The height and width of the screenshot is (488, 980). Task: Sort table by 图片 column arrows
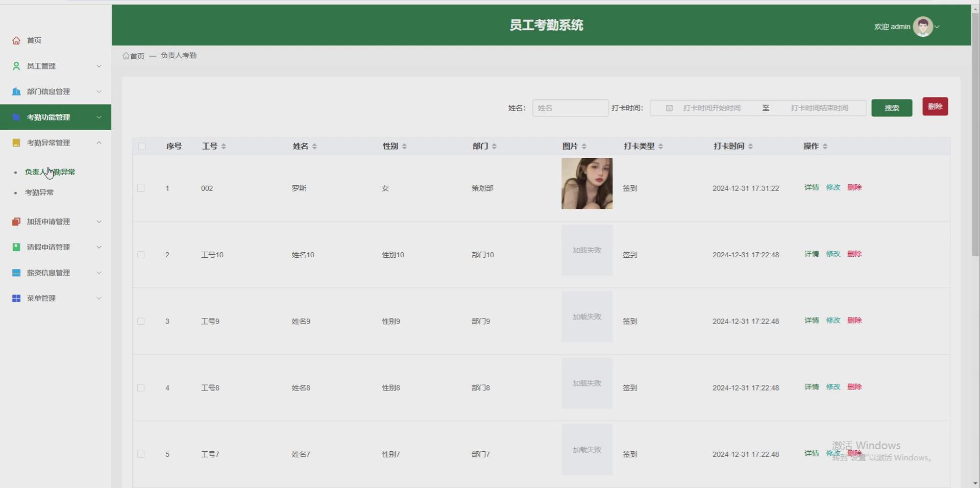tap(584, 147)
